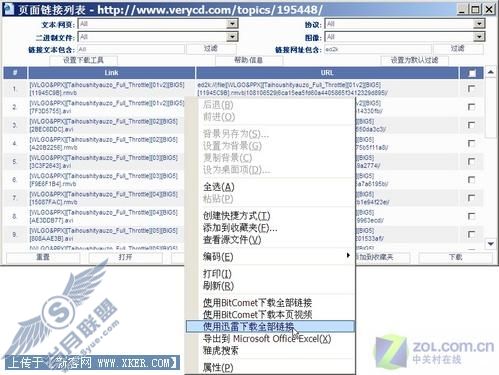Viewport: 499px width, 375px height.
Task: Click the scrollbar up arrow
Action: (x=490, y=72)
